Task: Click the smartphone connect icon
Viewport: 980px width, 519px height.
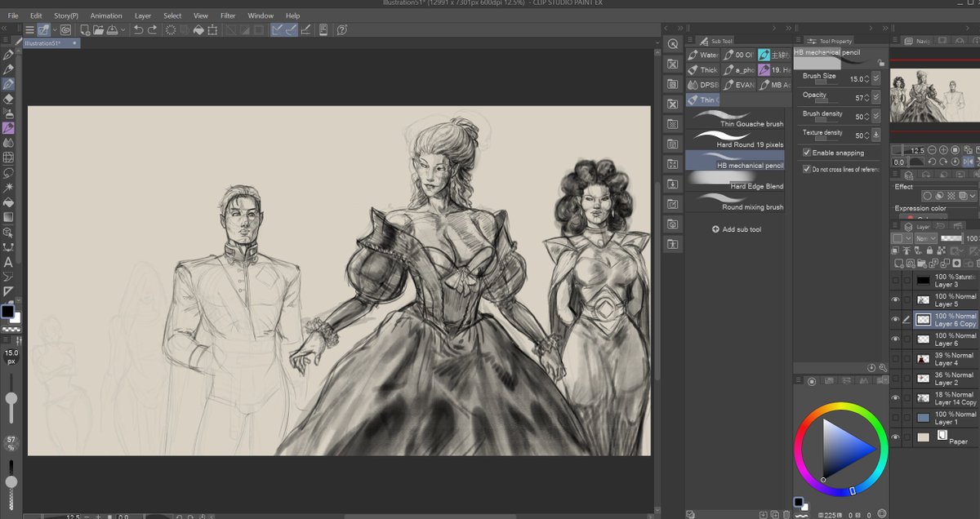Action: tap(323, 30)
